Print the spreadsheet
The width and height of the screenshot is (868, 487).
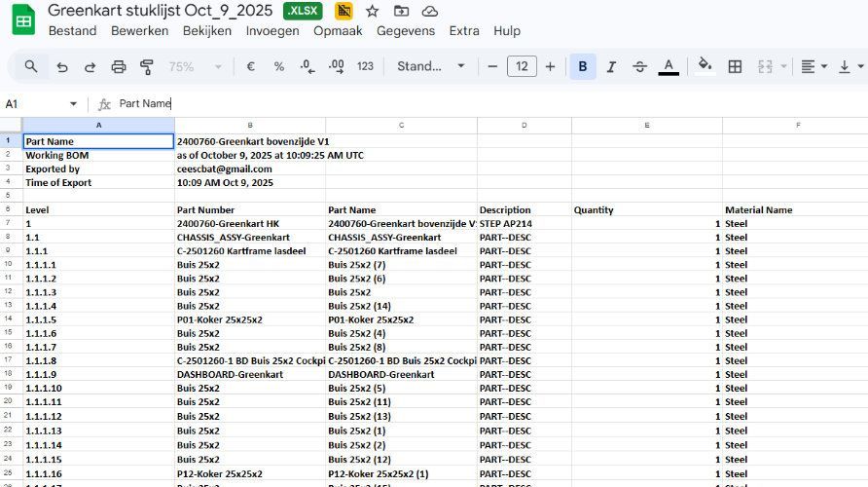(119, 67)
